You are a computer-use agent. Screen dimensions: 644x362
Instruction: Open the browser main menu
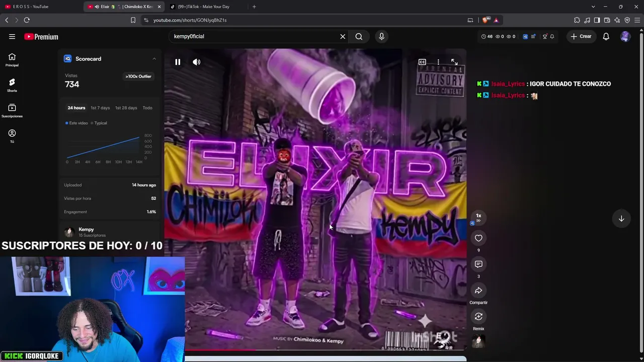pos(637,20)
